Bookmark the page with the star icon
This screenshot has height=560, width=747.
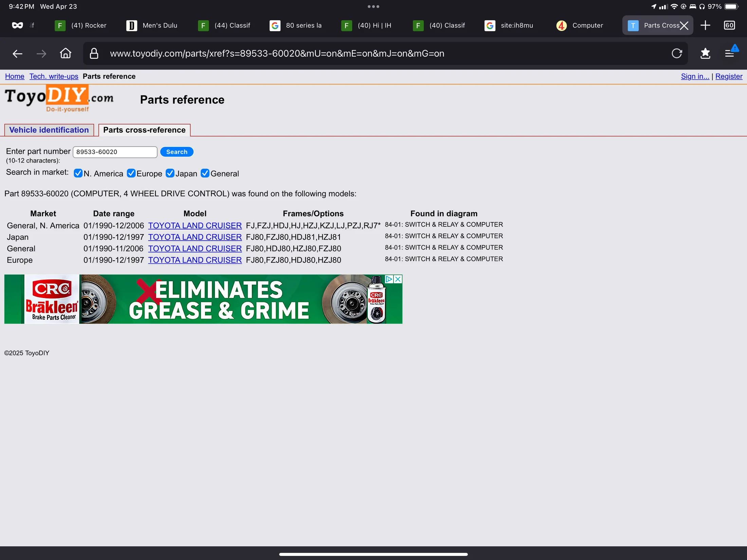pyautogui.click(x=705, y=53)
